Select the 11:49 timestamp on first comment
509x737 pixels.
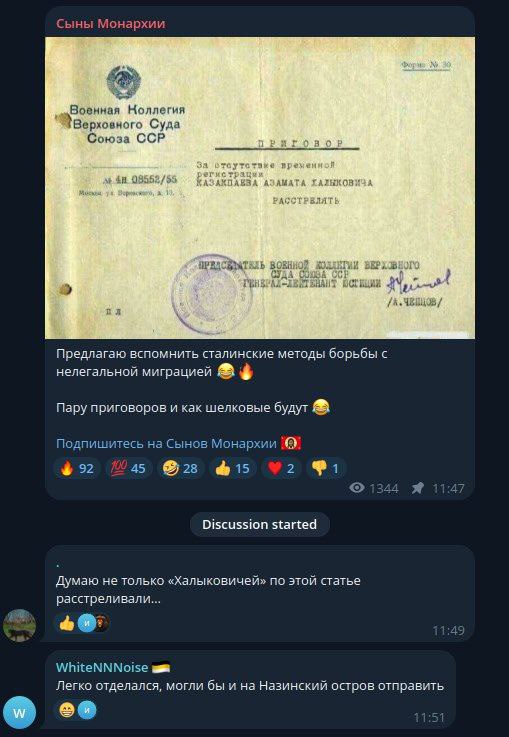448,630
